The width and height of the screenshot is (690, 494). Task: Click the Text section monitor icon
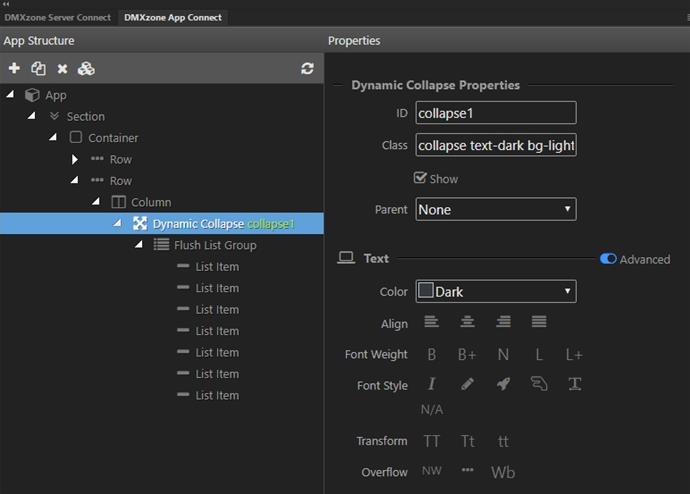346,258
